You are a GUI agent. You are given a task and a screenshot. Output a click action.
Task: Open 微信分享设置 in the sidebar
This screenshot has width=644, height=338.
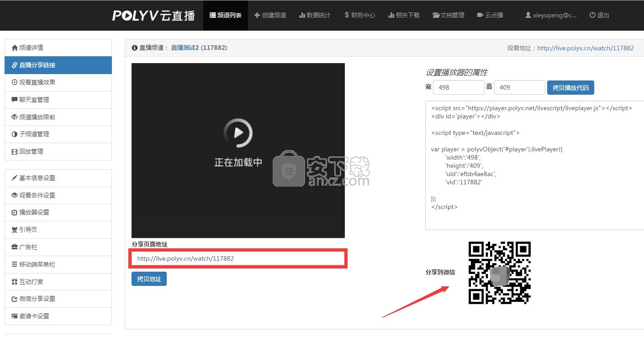58,299
